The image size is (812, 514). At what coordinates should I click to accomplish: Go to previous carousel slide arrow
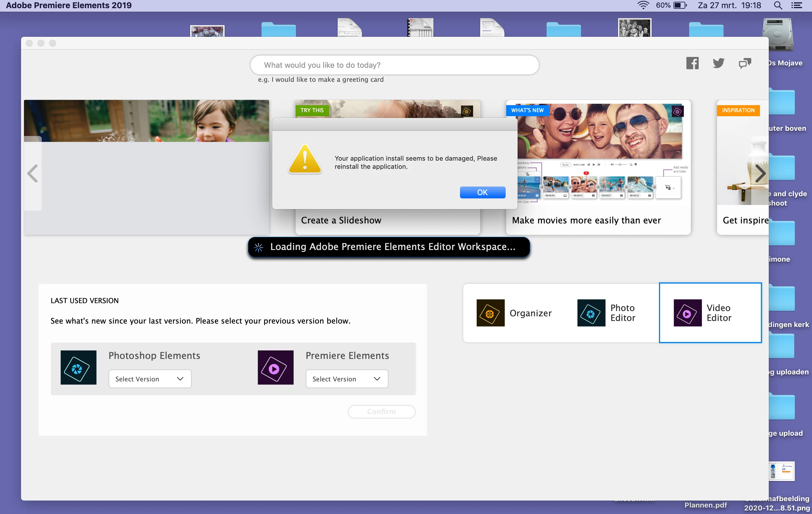[33, 174]
